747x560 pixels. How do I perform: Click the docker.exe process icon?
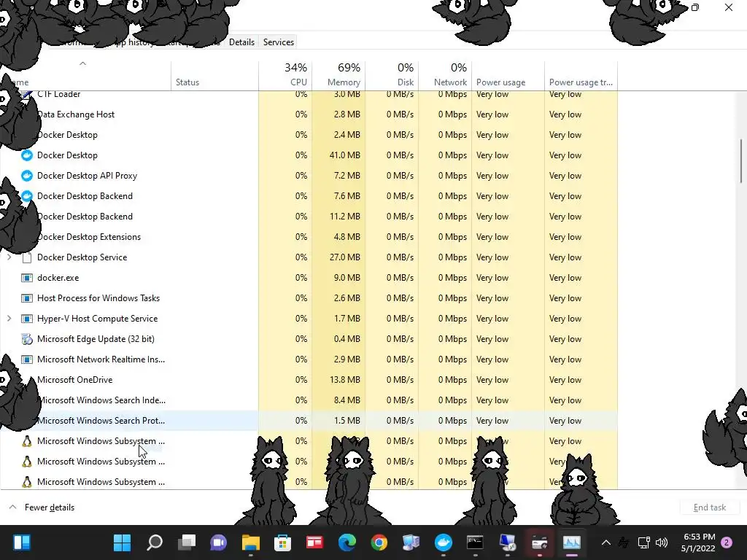tap(27, 278)
